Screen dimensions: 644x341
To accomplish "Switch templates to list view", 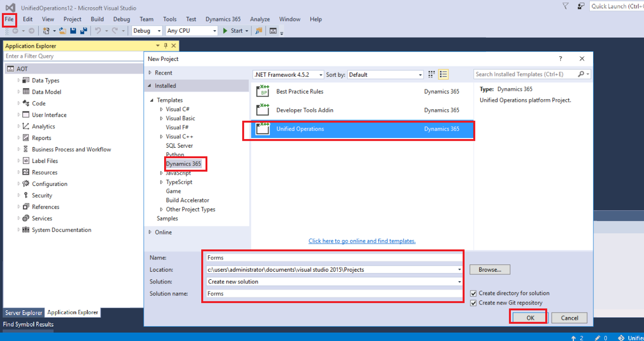I will click(443, 74).
